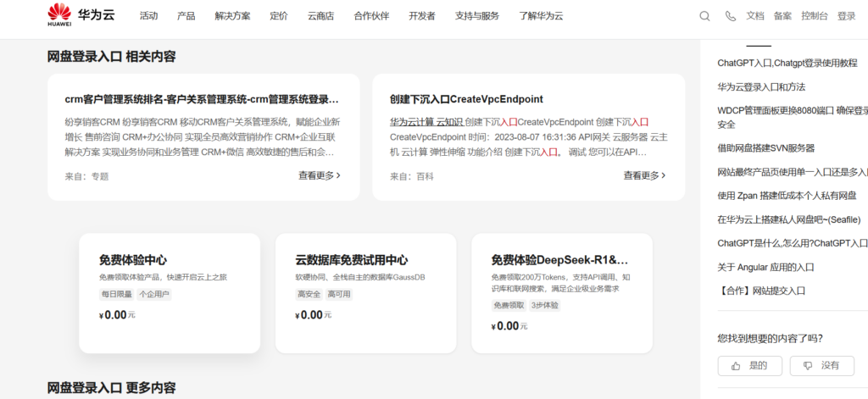Open the 开发者 menu
Viewport: 868px width, 399px height.
tap(422, 16)
